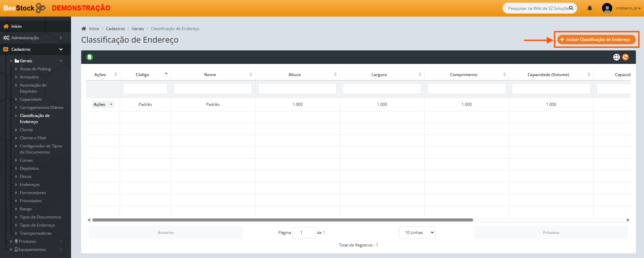The height and width of the screenshot is (258, 644).
Task: Click the fullscreen expand table icon
Action: (x=616, y=57)
